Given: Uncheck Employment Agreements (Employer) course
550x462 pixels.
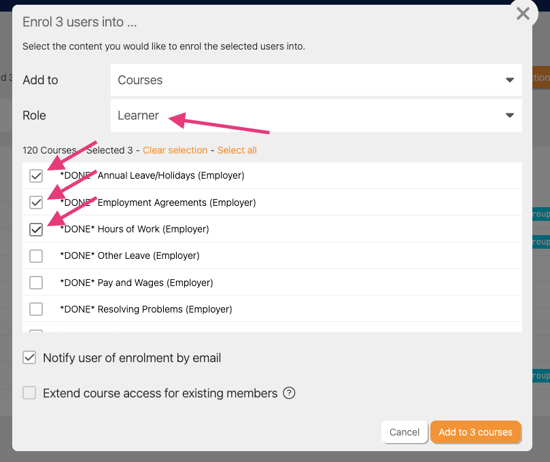Looking at the screenshot, I should [x=36, y=202].
